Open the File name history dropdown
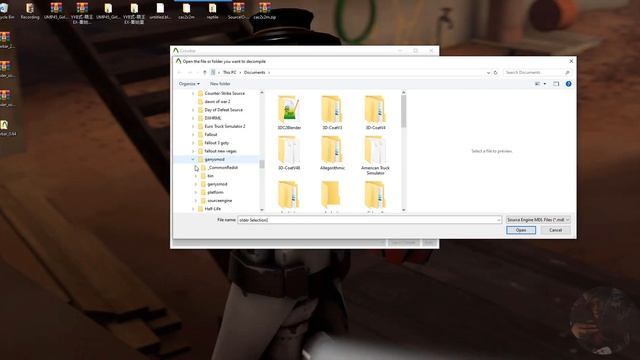 pos(499,220)
